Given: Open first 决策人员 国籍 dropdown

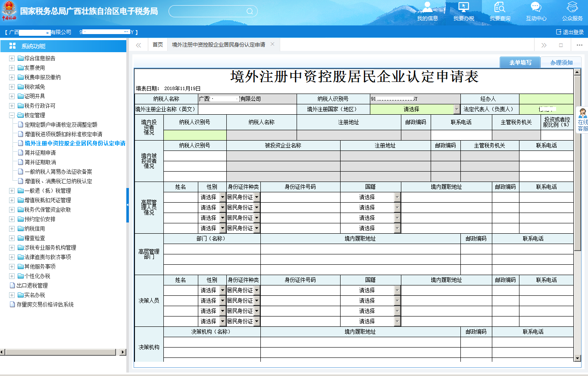Looking at the screenshot, I should pyautogui.click(x=371, y=290).
